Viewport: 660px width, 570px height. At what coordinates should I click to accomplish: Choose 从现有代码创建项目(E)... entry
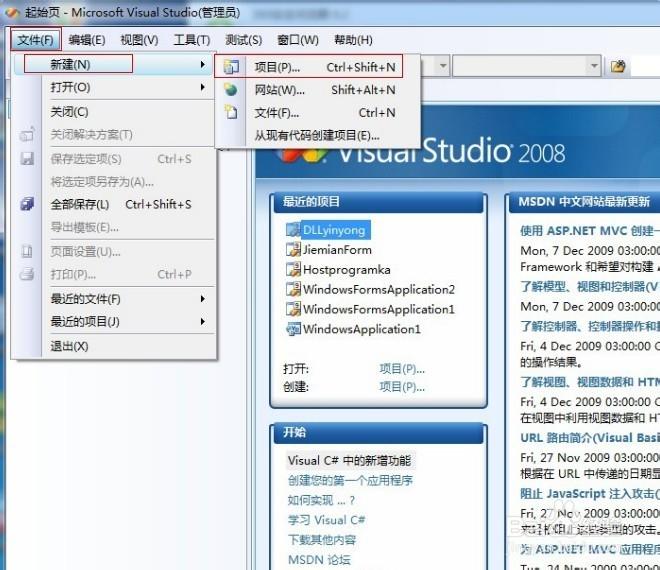click(317, 135)
